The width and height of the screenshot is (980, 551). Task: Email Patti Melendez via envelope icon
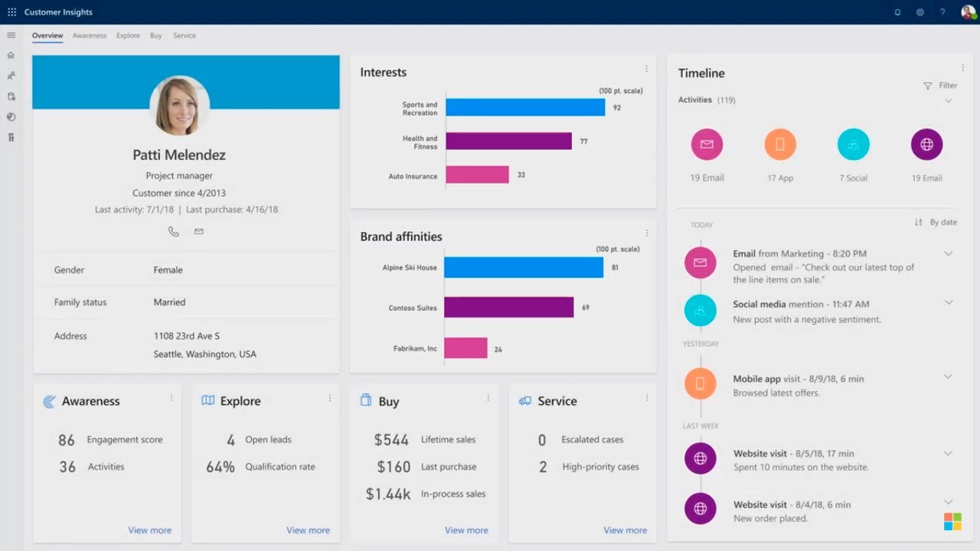[199, 231]
